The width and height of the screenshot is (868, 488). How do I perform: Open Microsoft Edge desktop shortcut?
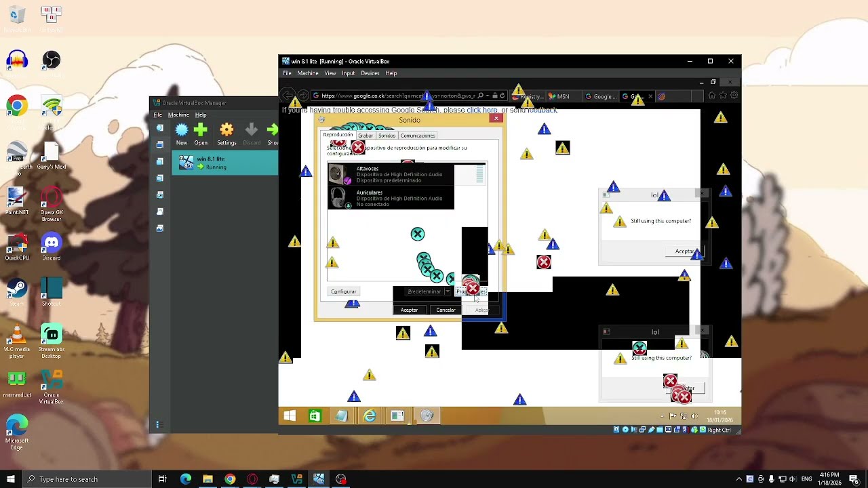17,432
